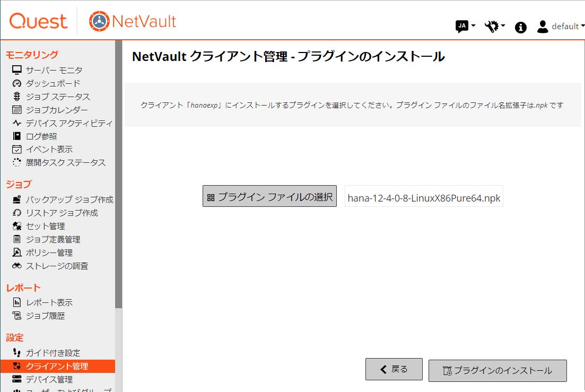Click the backup job icon for バックアップ ジョブ作成
585x392 pixels.
(17, 199)
